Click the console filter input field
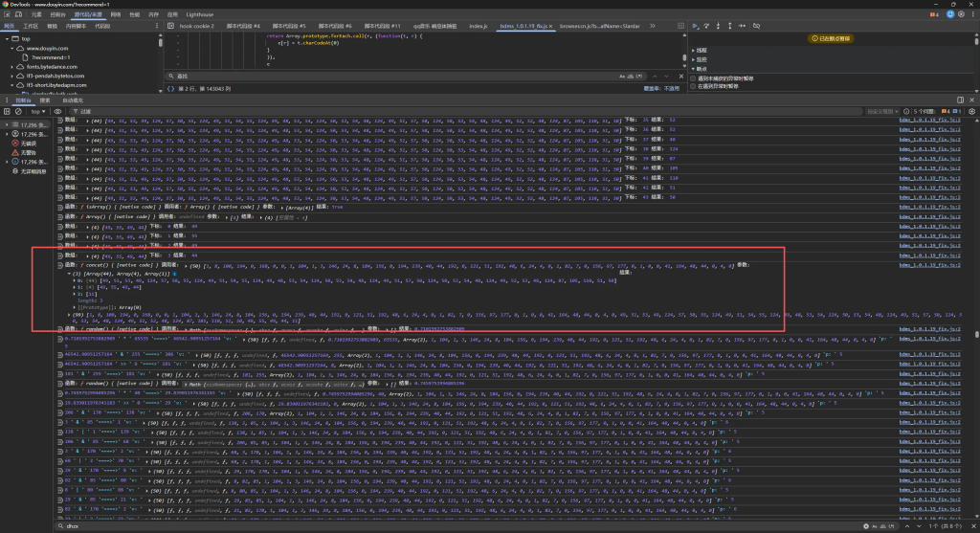This screenshot has width=980, height=533. pyautogui.click(x=191, y=111)
